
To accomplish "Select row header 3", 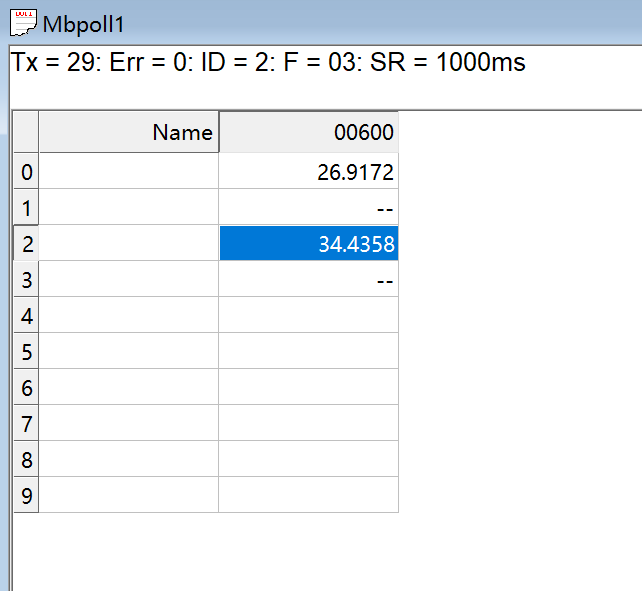I will 26,280.
